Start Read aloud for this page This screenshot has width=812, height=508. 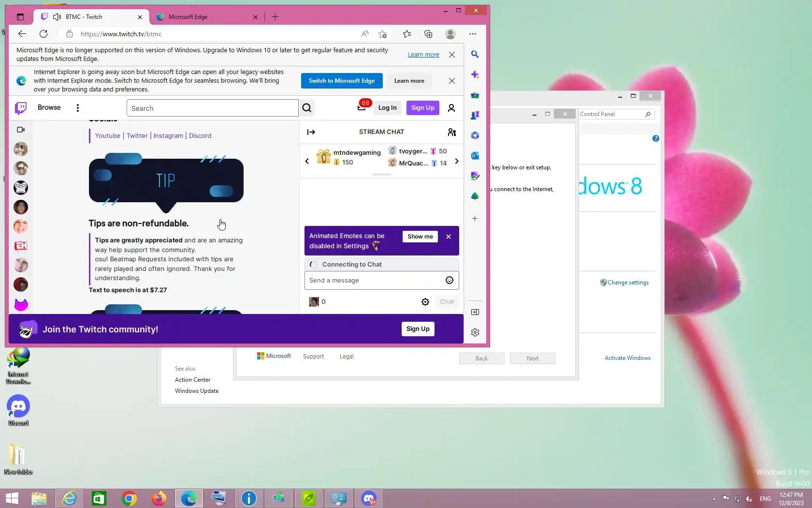pyautogui.click(x=365, y=34)
